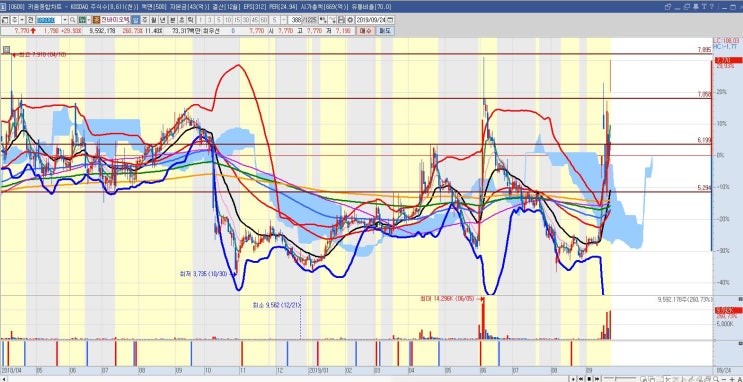Choose the 10 interval button
The image size is (743, 382).
click(x=227, y=20)
